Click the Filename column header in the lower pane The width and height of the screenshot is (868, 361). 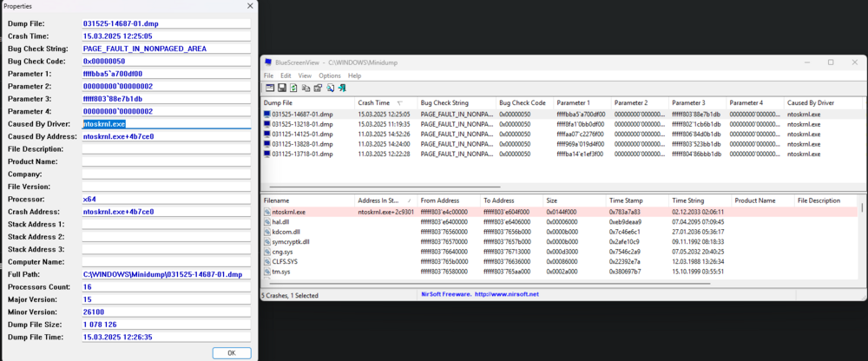pos(308,200)
